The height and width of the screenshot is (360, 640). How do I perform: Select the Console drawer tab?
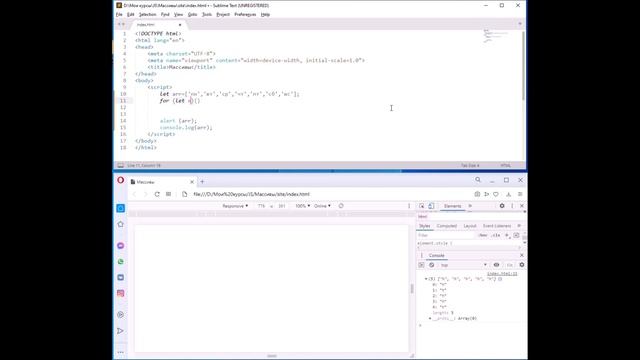436,256
